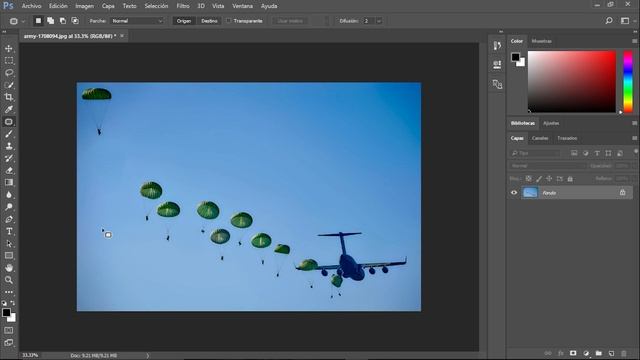Select the Eraser tool
This screenshot has width=640, height=360.
point(9,171)
